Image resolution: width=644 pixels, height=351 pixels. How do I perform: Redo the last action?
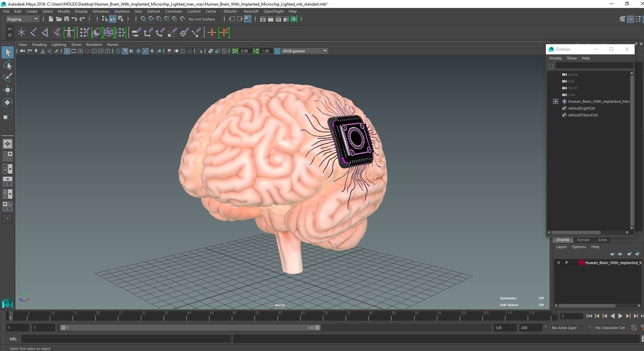pos(82,19)
